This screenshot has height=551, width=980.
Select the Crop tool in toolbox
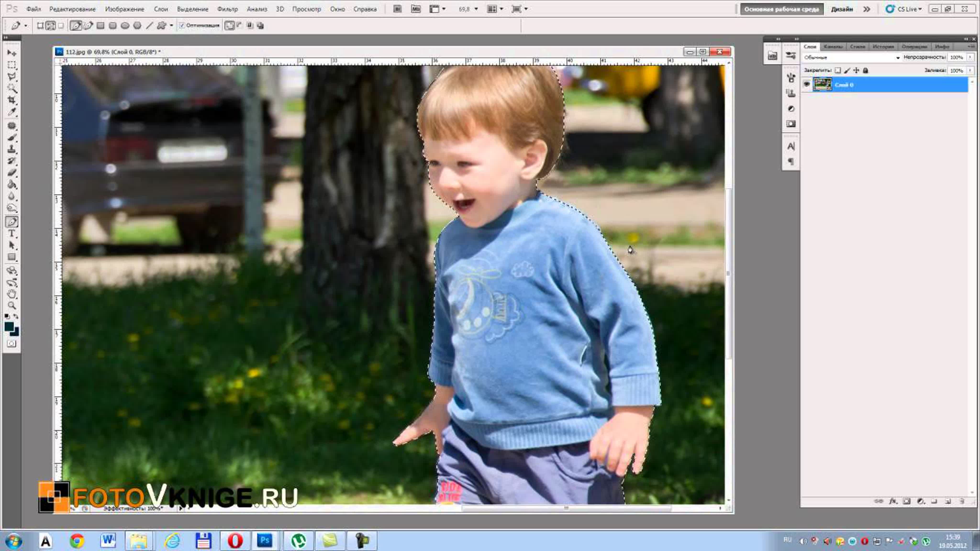point(12,100)
